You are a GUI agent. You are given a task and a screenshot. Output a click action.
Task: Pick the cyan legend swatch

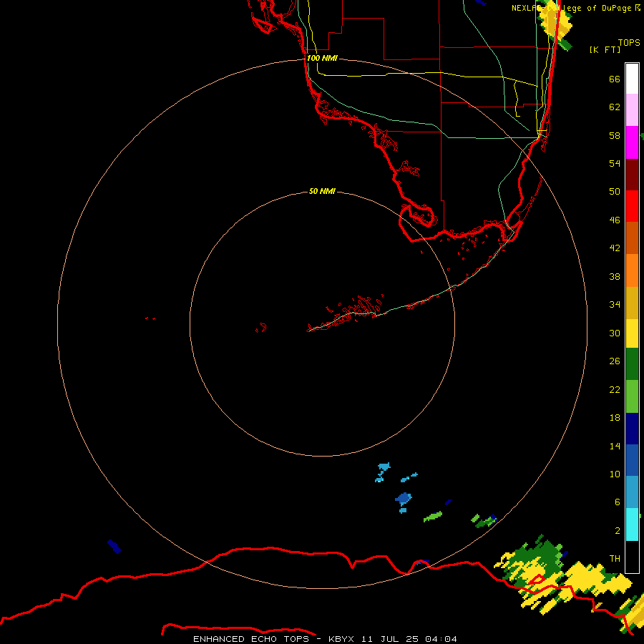[x=632, y=525]
